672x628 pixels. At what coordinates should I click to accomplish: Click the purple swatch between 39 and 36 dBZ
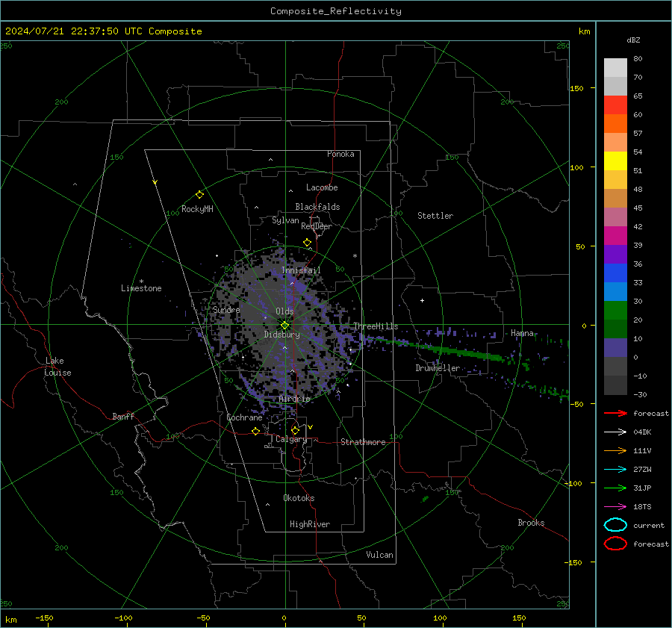(615, 254)
